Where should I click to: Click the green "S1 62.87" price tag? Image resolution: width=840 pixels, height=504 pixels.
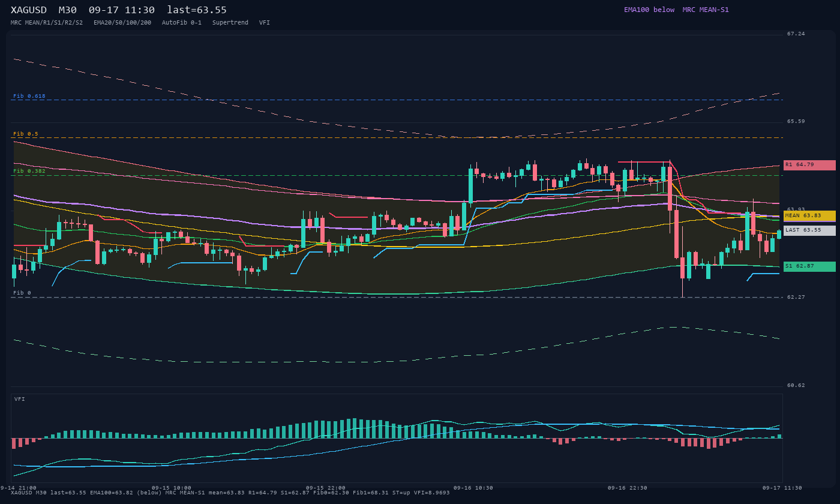click(x=809, y=266)
